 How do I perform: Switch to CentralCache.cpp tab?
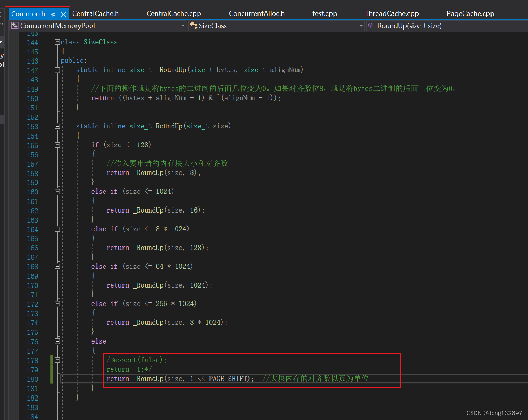pyautogui.click(x=174, y=14)
